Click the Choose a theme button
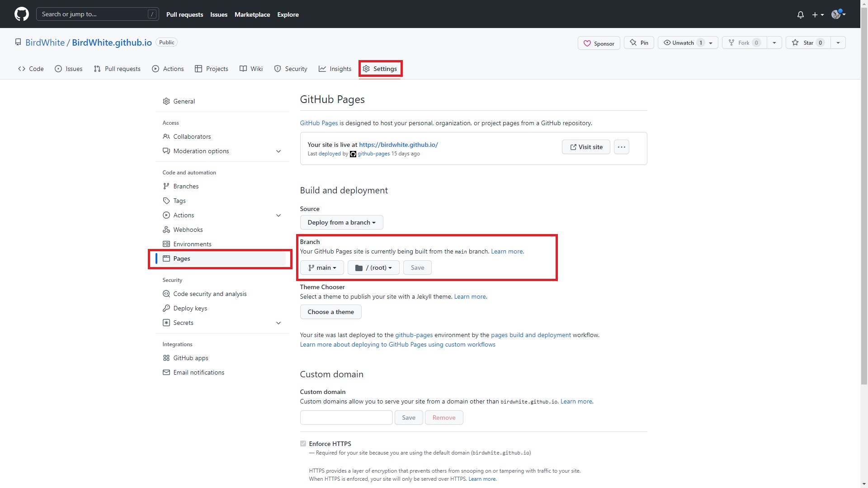This screenshot has height=488, width=868. click(x=330, y=312)
